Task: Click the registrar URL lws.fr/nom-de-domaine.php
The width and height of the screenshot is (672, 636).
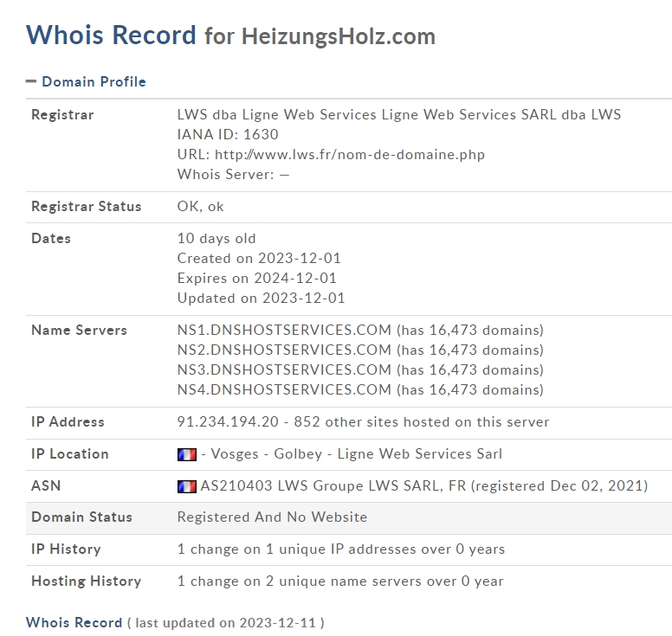Action: (x=350, y=155)
